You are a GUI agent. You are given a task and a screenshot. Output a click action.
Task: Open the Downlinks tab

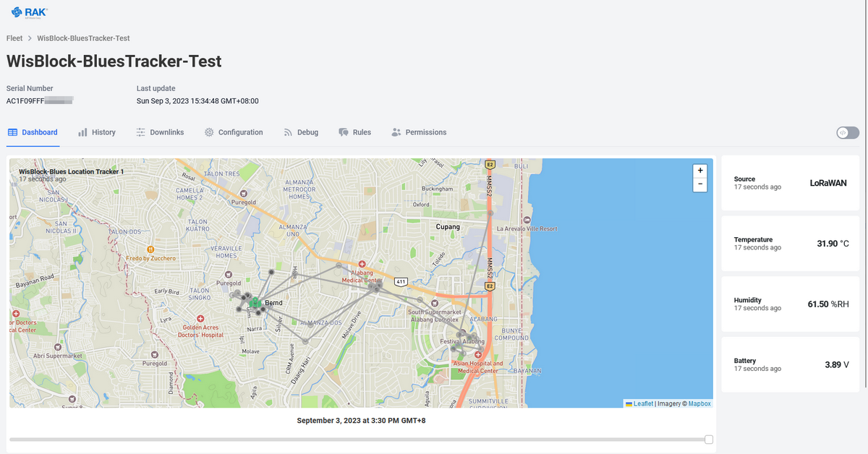point(160,132)
